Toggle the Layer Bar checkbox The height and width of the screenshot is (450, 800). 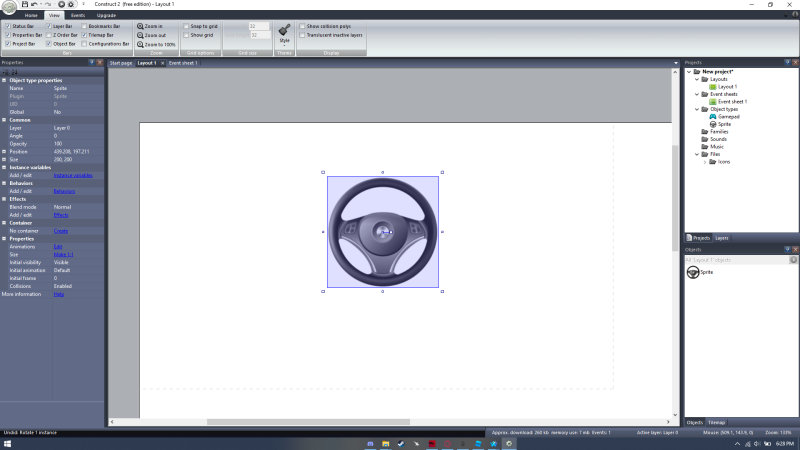pyautogui.click(x=49, y=26)
